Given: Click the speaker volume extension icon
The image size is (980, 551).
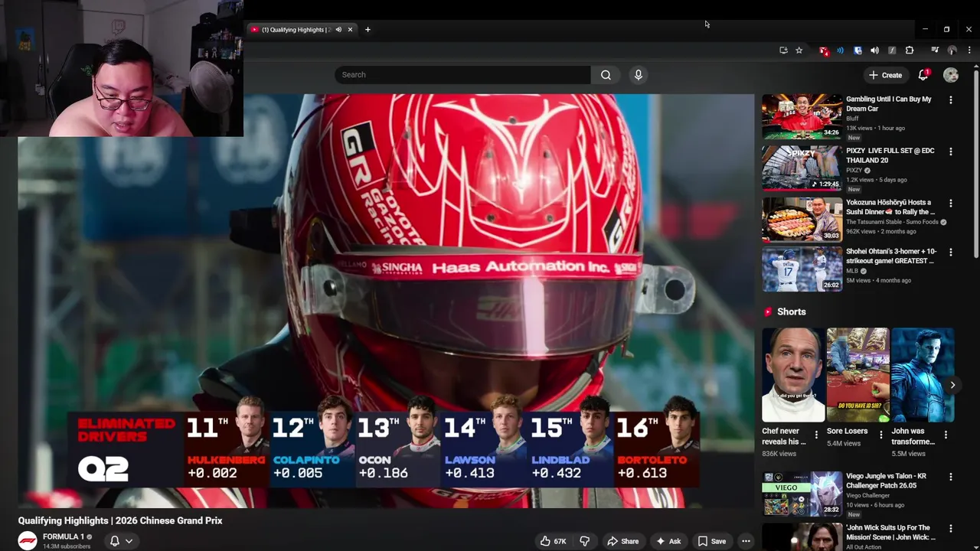Looking at the screenshot, I should [874, 51].
